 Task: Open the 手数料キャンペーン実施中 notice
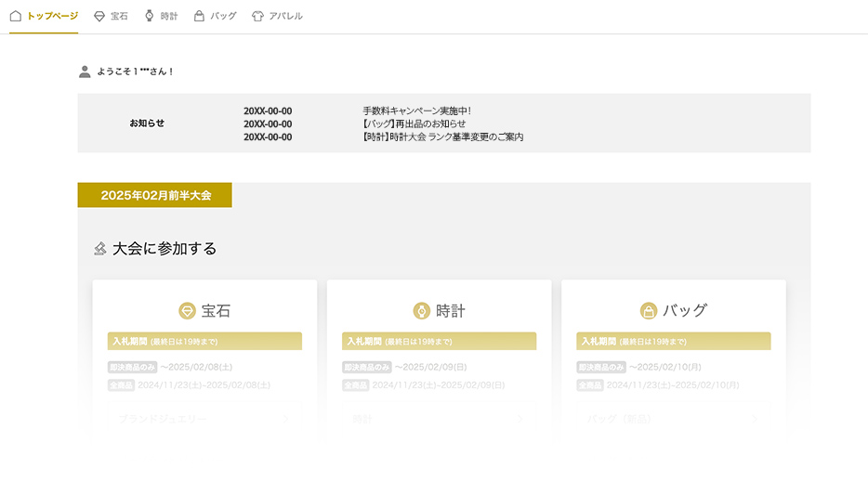point(416,110)
